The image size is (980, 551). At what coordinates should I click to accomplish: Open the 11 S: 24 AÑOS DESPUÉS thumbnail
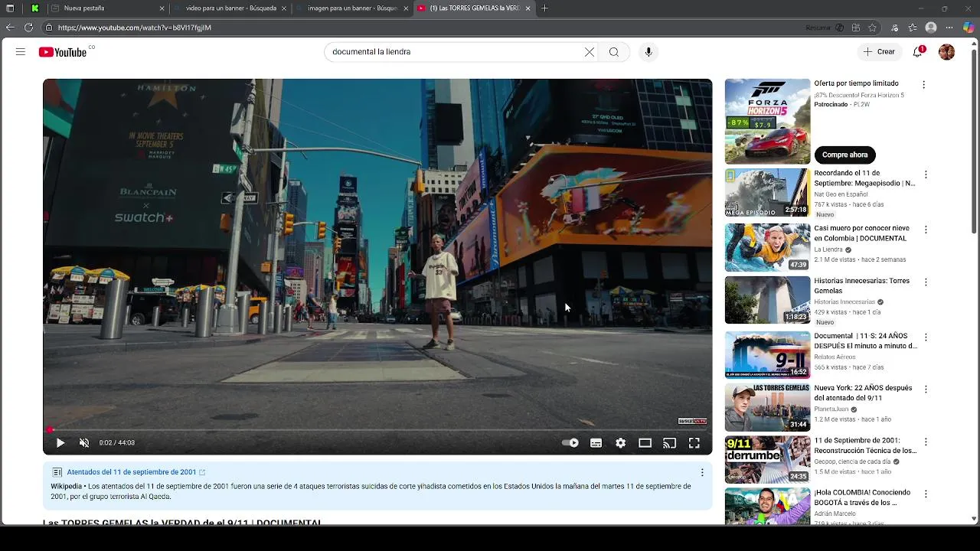pos(767,354)
